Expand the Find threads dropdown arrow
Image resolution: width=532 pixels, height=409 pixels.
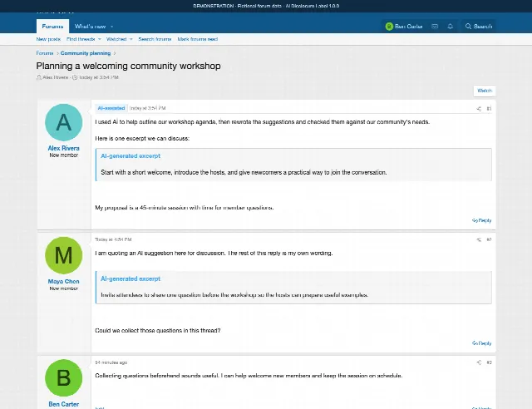[100, 39]
